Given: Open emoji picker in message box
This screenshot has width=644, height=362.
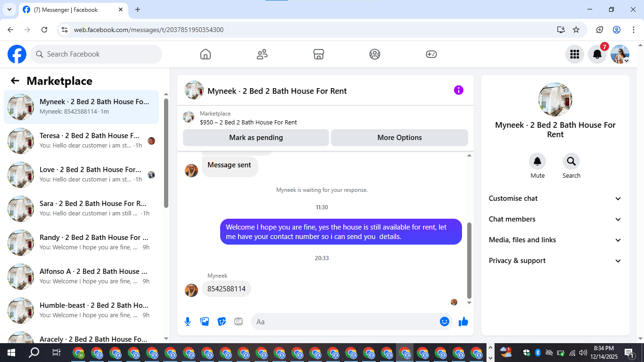Looking at the screenshot, I should pos(444,321).
